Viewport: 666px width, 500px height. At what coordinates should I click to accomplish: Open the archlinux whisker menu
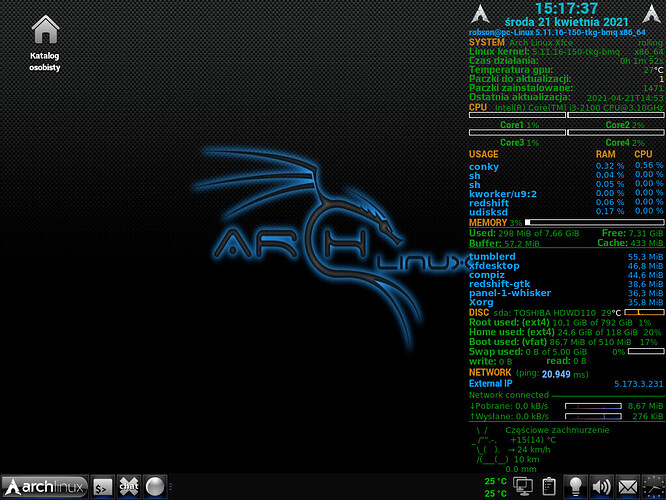coord(45,487)
